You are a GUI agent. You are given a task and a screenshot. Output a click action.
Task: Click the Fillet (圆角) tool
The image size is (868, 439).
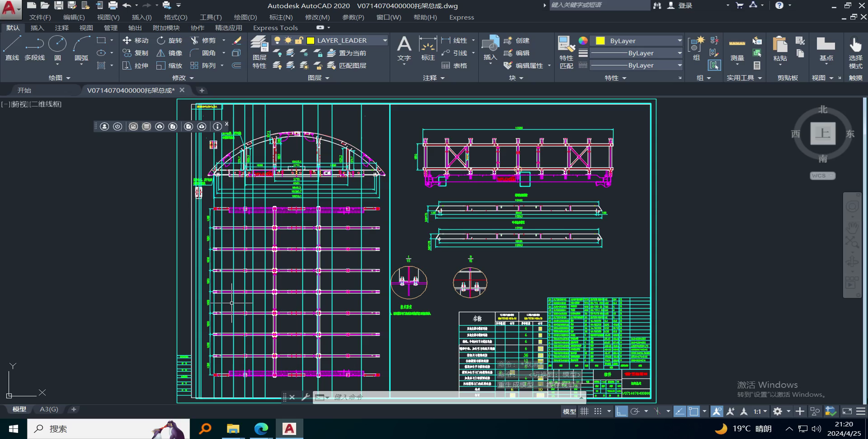[203, 53]
